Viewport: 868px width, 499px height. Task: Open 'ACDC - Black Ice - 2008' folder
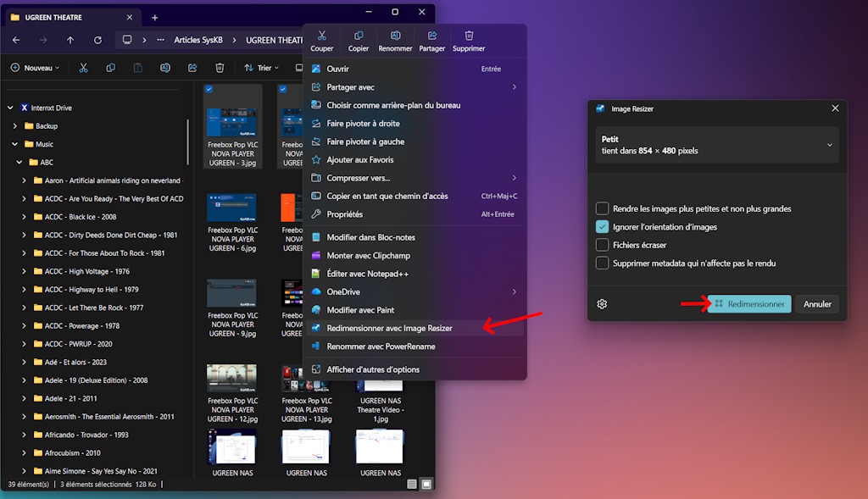[81, 217]
